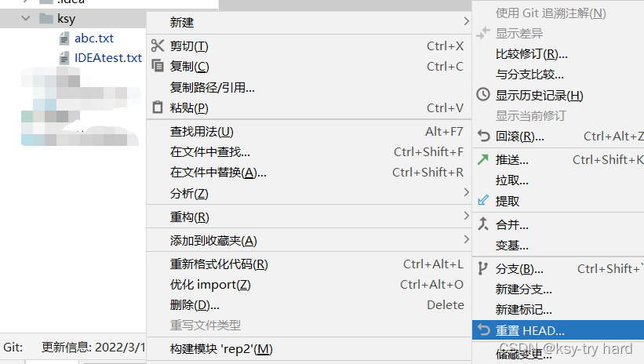
Task: Click the Ctrl+Alt+L shortcut text
Action: pyautogui.click(x=433, y=264)
